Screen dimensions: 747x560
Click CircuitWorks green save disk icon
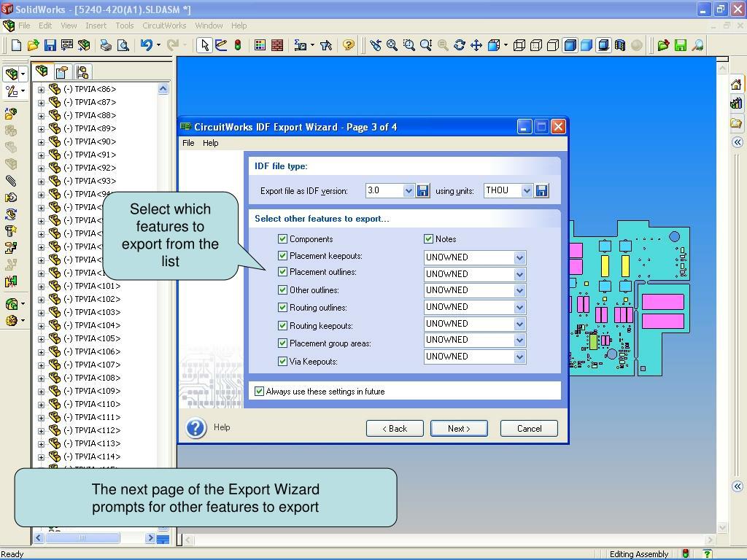(681, 45)
